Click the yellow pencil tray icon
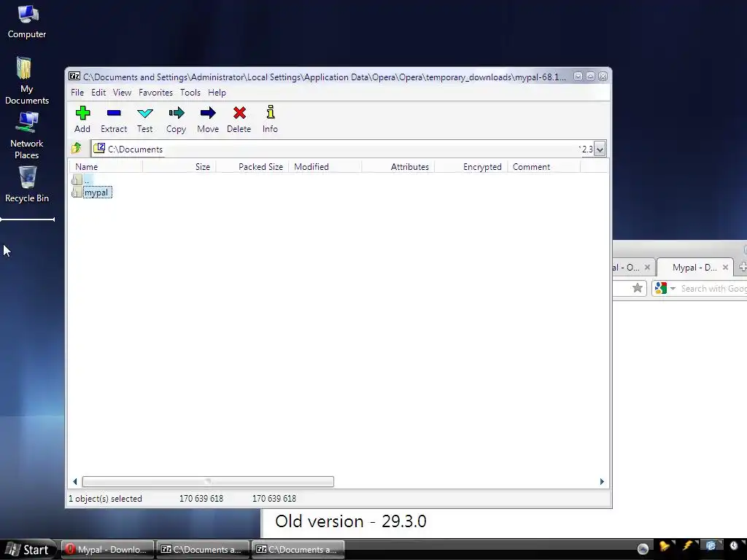747x560 pixels. pos(664,545)
